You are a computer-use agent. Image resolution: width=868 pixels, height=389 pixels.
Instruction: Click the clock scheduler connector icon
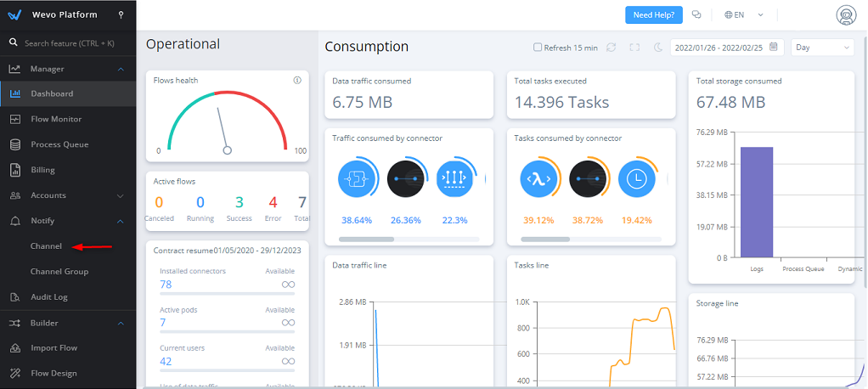(635, 178)
